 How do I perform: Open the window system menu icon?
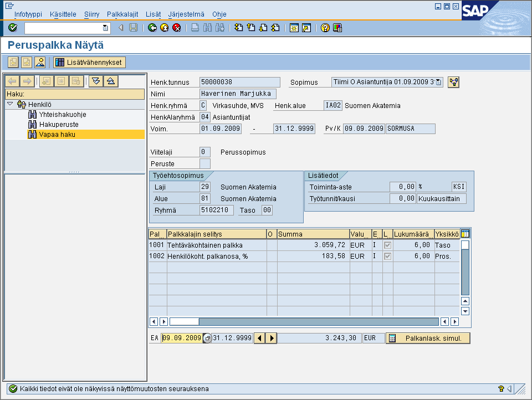9,6
